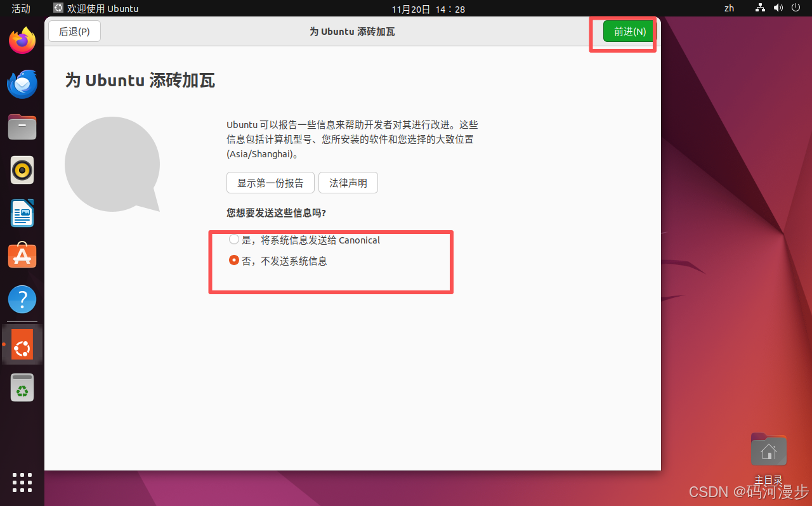
Task: Launch LibreOffice Writer from the dock
Action: 22,213
